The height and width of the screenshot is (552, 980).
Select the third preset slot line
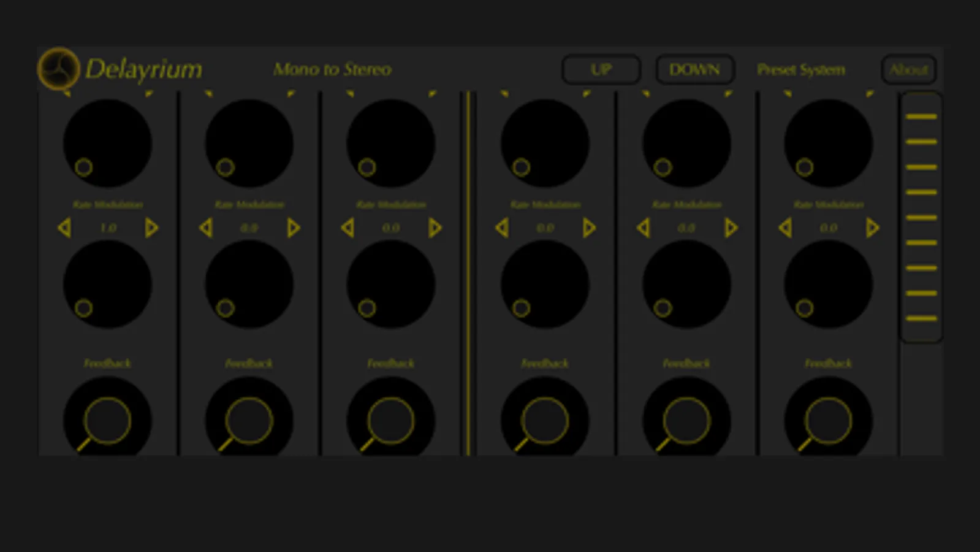point(921,167)
